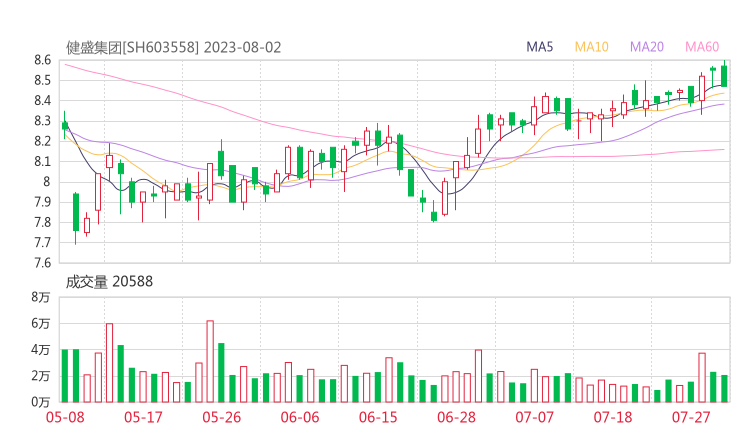740x440 pixels.
Task: Click the MA10 legend label
Action: 591,47
